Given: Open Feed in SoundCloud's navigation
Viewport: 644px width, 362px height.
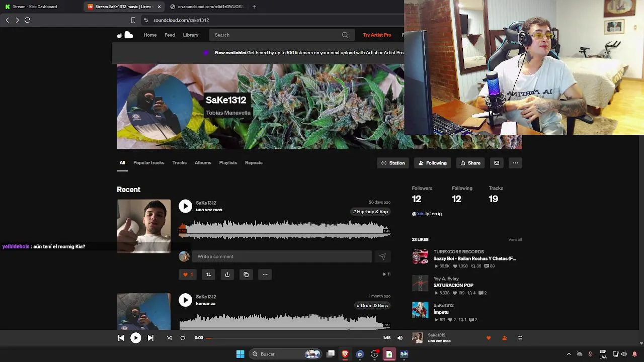Looking at the screenshot, I should click(170, 35).
